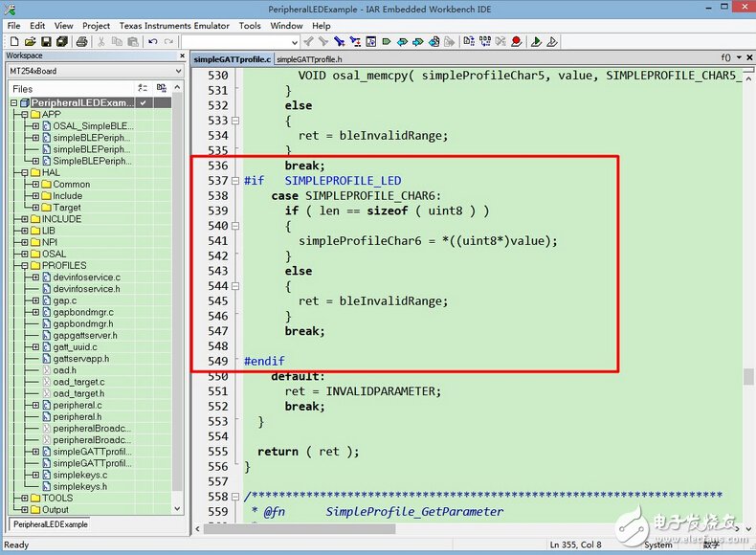Viewport: 756px width, 555px height.
Task: Select peripheral.c in the file tree
Action: coord(78,406)
